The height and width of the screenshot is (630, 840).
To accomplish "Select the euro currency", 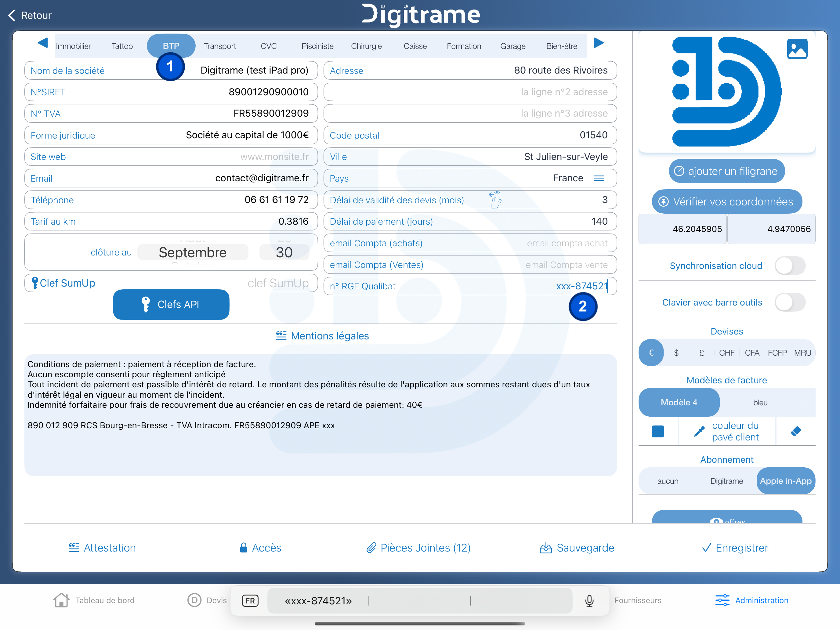I will tap(651, 353).
